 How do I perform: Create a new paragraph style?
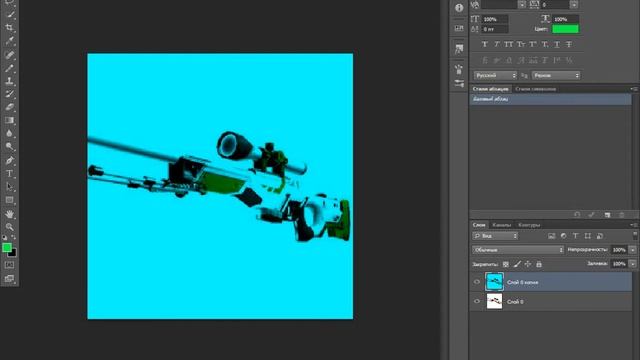click(x=607, y=215)
